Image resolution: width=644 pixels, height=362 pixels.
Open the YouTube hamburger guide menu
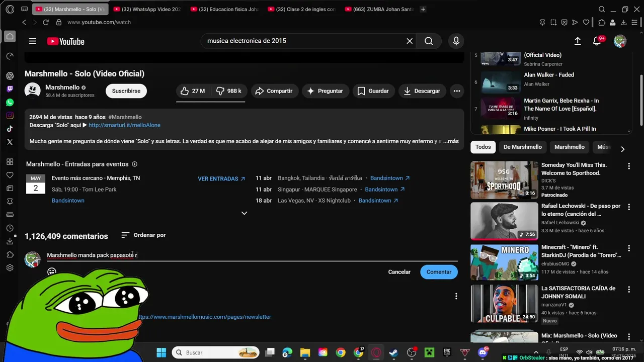click(33, 41)
